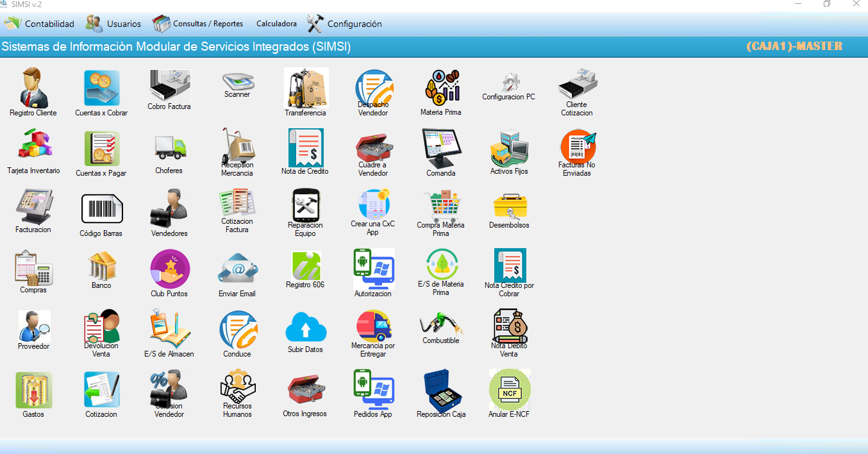Restore down the SIMSI window

827,4
